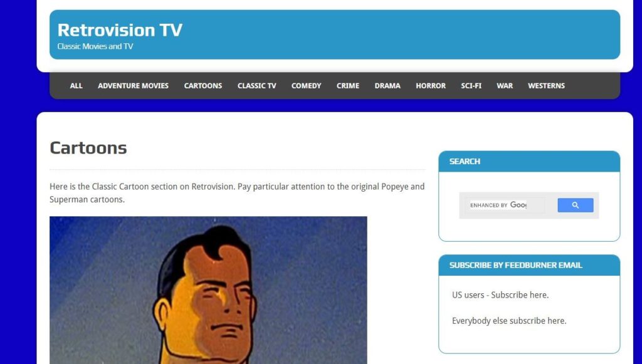Open the Superman cartoon image
The width and height of the screenshot is (642, 364).
click(x=208, y=290)
